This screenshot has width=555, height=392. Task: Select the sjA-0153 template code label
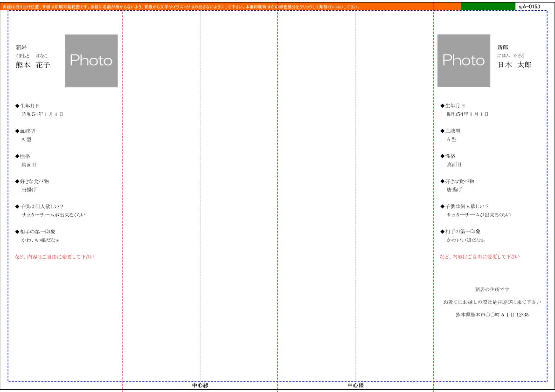(529, 7)
